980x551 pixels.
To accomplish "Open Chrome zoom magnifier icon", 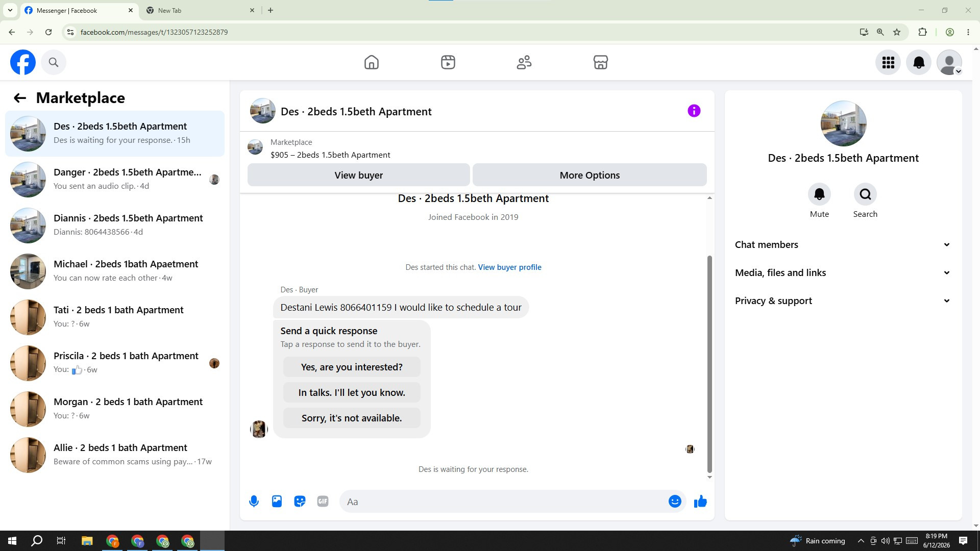I will pos(880,32).
